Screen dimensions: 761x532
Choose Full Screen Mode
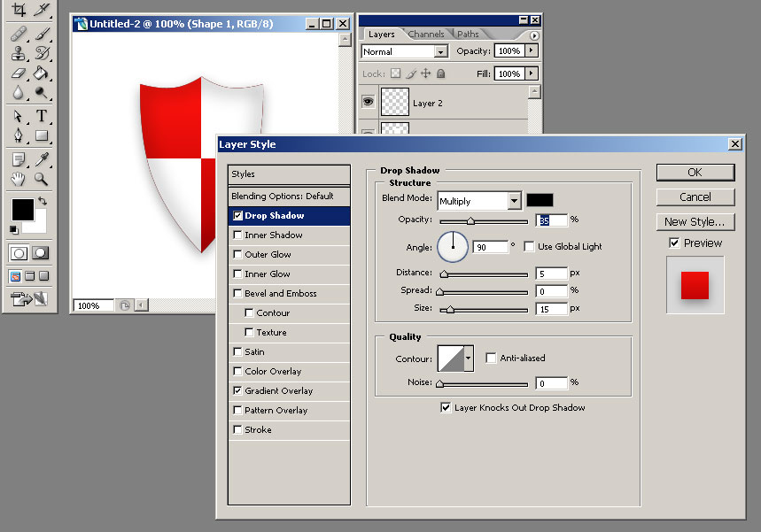coord(44,276)
